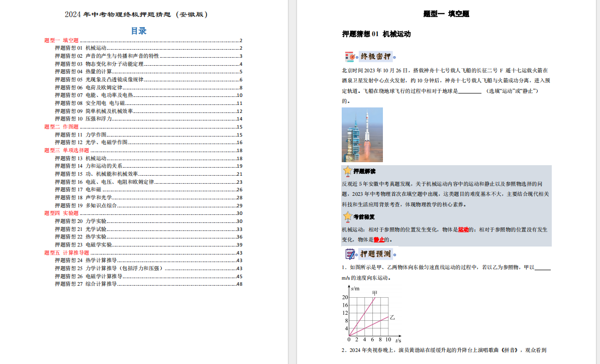This screenshot has height=364, width=600.
Task: Navigate to 押题猜想25 力学计算推导（包括浮力和压强）
Action: coord(148,269)
